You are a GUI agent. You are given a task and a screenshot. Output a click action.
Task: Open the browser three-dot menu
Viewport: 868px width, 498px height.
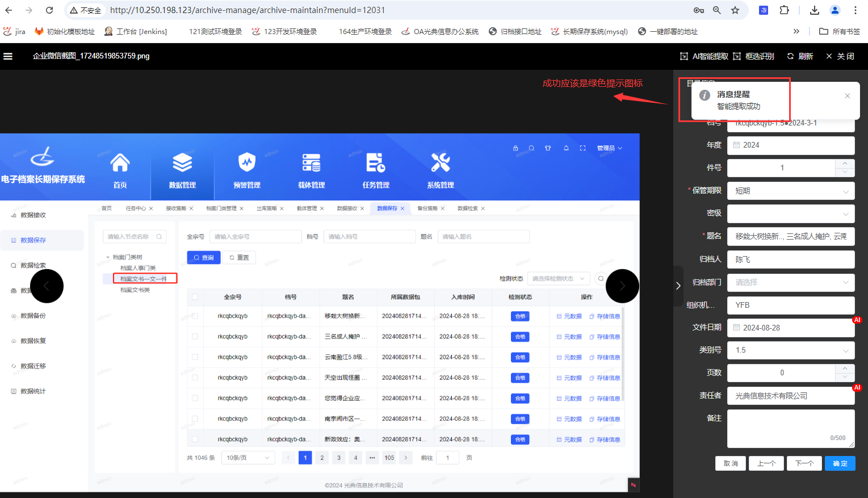pos(855,10)
